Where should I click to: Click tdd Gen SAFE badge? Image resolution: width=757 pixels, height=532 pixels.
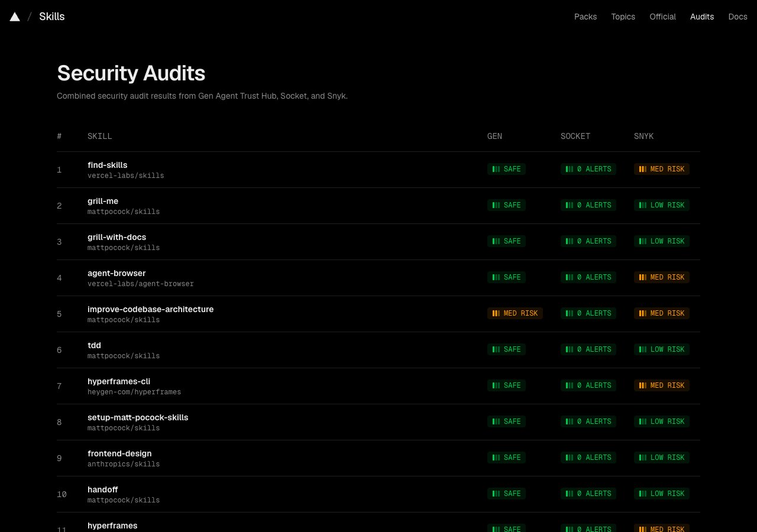click(506, 349)
